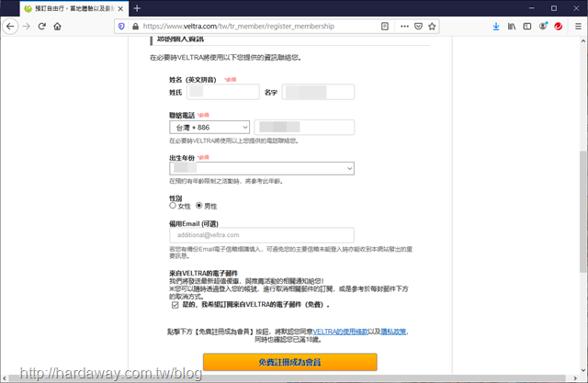Select the Veltra registration tab
The width and height of the screenshot is (588, 383).
click(73, 8)
